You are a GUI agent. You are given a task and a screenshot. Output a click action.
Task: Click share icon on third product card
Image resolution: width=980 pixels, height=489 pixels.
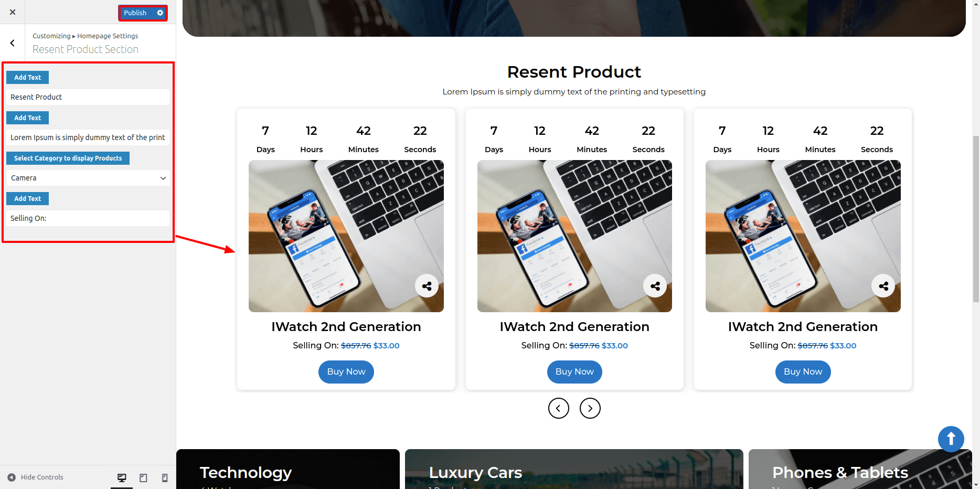click(883, 286)
